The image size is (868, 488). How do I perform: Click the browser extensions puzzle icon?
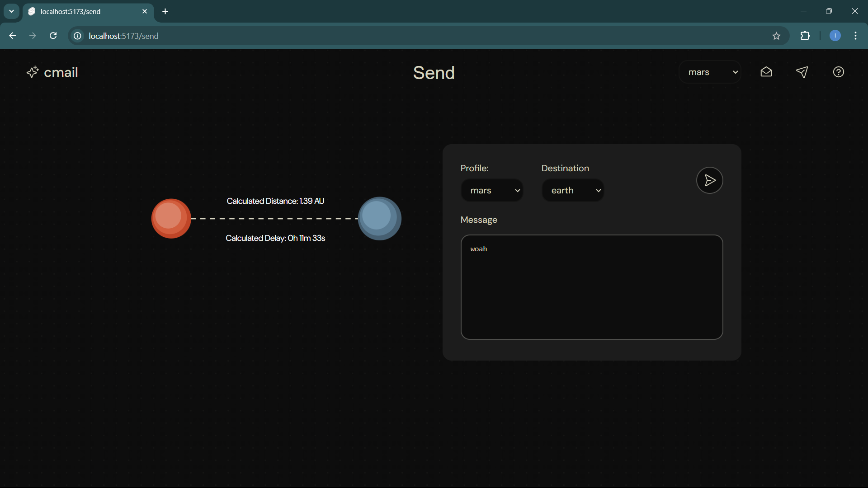pyautogui.click(x=805, y=36)
